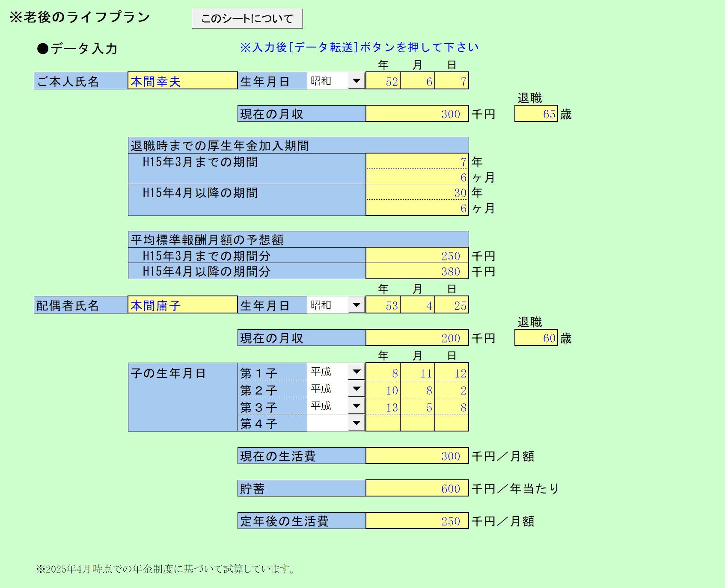Viewport: 725px width, 588px height.
Task: Select the ご本人氏名 field with 本間幸夫
Action: 183,81
